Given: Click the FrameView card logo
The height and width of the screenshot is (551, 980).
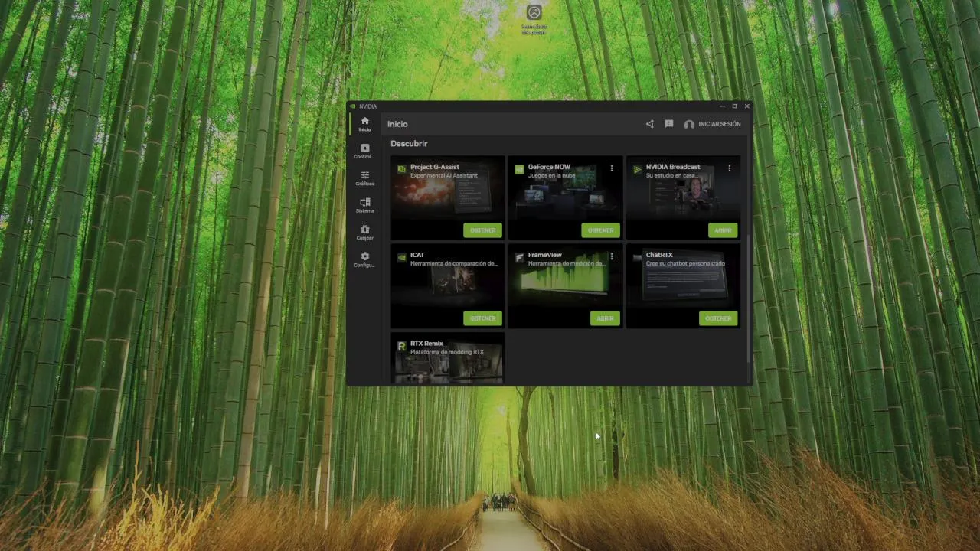Looking at the screenshot, I should click(x=519, y=258).
